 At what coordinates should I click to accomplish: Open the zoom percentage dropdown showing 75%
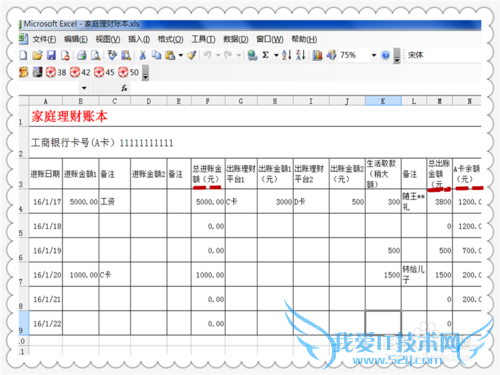pos(374,55)
